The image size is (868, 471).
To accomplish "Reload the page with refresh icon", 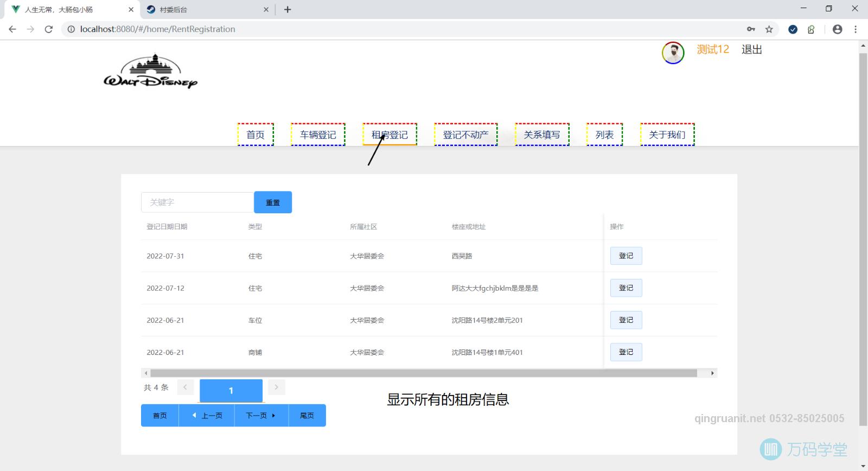I will (49, 29).
